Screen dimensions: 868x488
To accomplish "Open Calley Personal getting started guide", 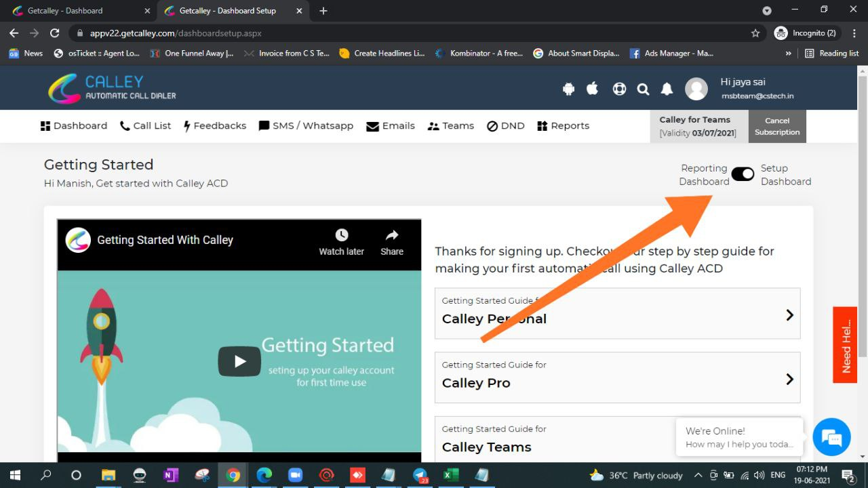I will tap(617, 313).
